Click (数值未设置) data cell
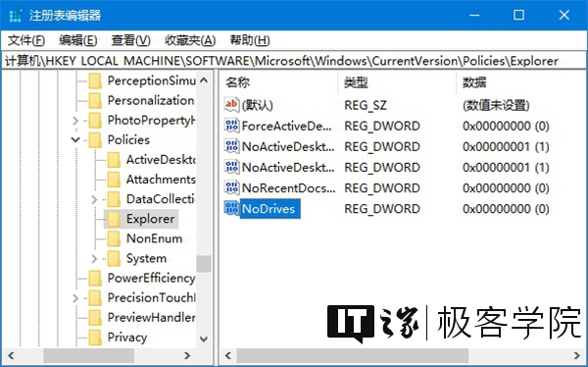Viewport: 588px width, 367px height. (496, 105)
